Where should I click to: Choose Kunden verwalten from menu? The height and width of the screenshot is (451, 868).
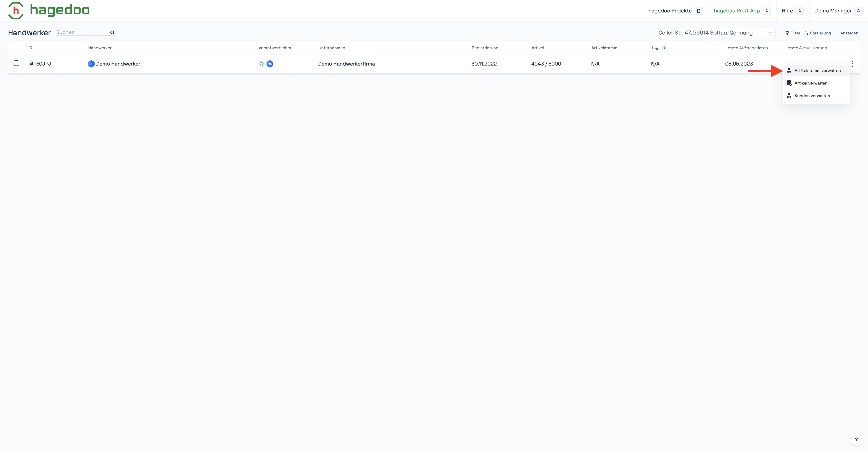pyautogui.click(x=812, y=96)
